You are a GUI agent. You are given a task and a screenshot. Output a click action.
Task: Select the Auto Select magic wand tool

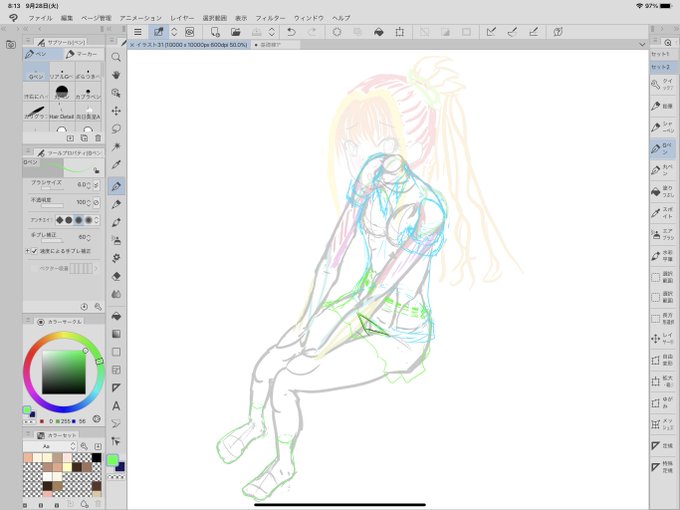click(x=116, y=147)
